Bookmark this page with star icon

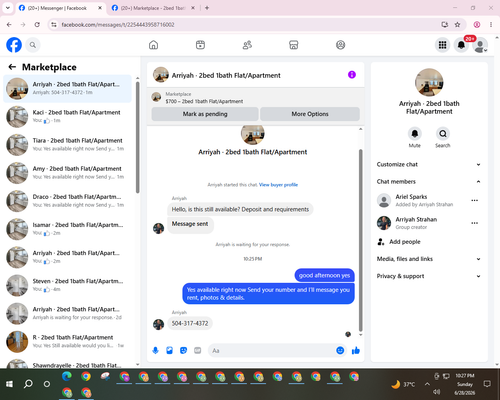[x=457, y=25]
